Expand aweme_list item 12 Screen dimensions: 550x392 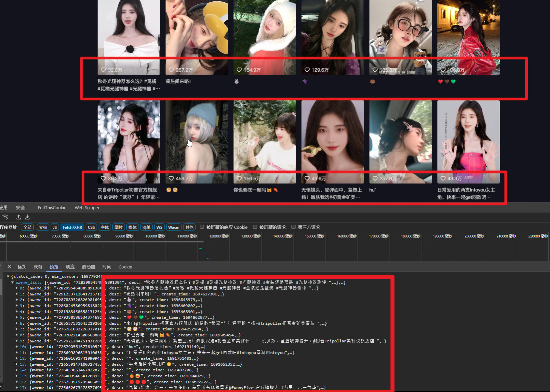point(17,358)
